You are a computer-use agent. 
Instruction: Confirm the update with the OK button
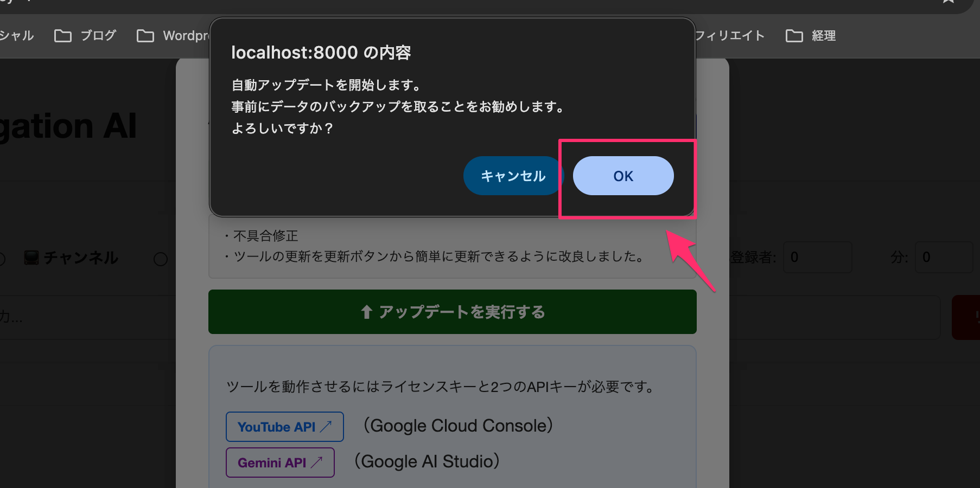tap(623, 176)
